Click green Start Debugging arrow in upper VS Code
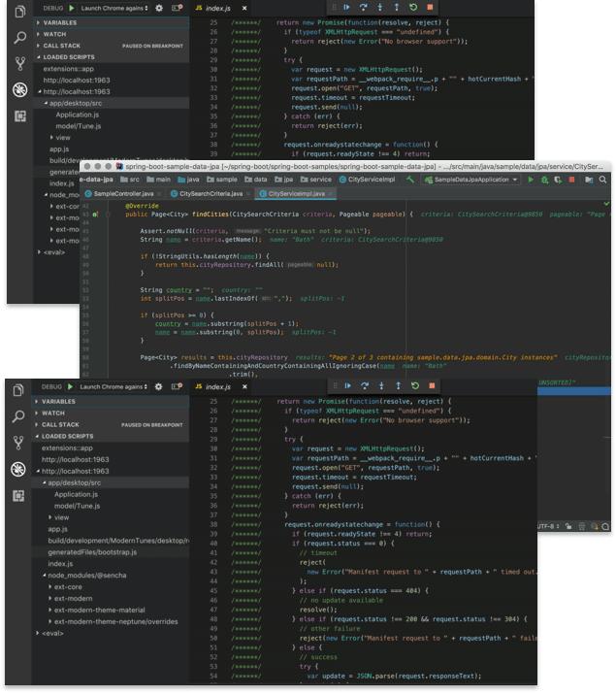The image size is (616, 695). (71, 7)
